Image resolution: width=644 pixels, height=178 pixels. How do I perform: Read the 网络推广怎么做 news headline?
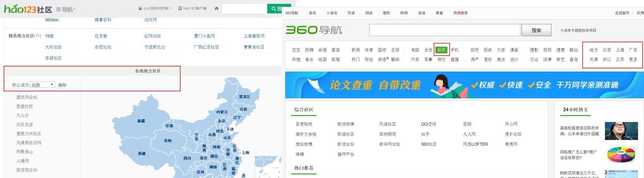coord(578,154)
